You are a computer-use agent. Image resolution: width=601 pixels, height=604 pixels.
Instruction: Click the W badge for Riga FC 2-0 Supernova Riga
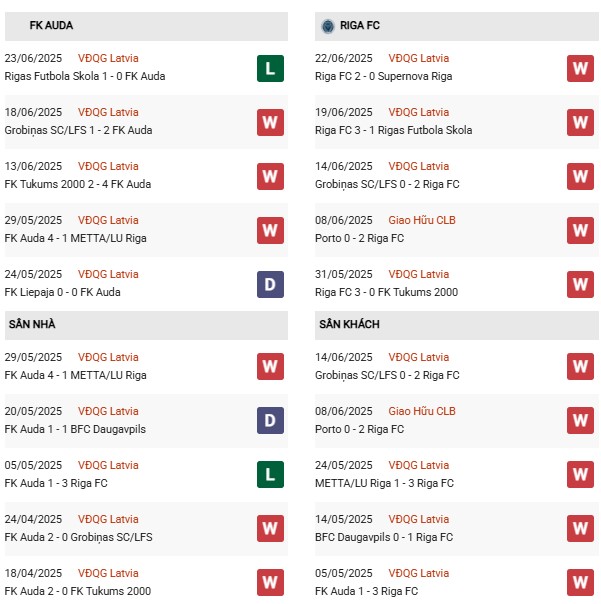(x=580, y=69)
